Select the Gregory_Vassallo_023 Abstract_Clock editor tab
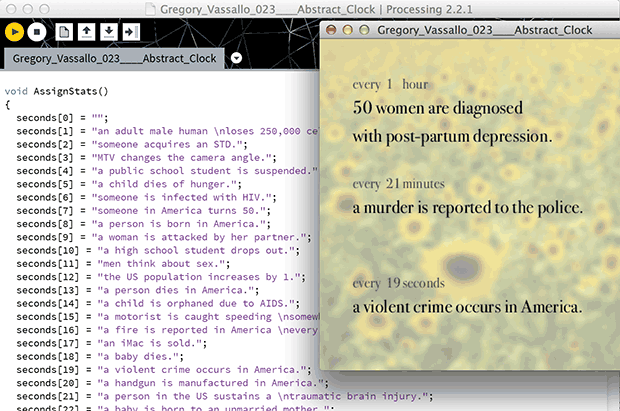The height and width of the screenshot is (411, 620). coord(114,59)
